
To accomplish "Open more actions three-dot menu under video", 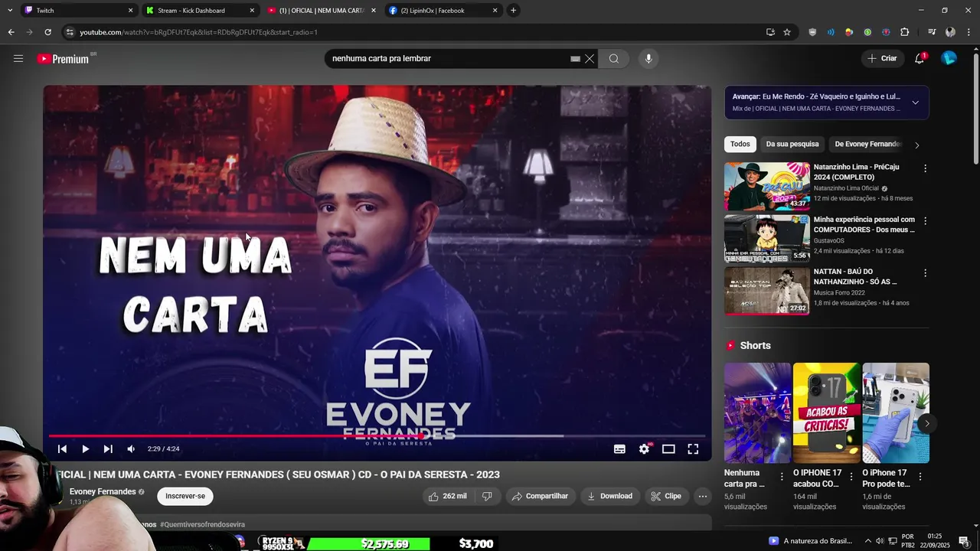I will coord(702,496).
